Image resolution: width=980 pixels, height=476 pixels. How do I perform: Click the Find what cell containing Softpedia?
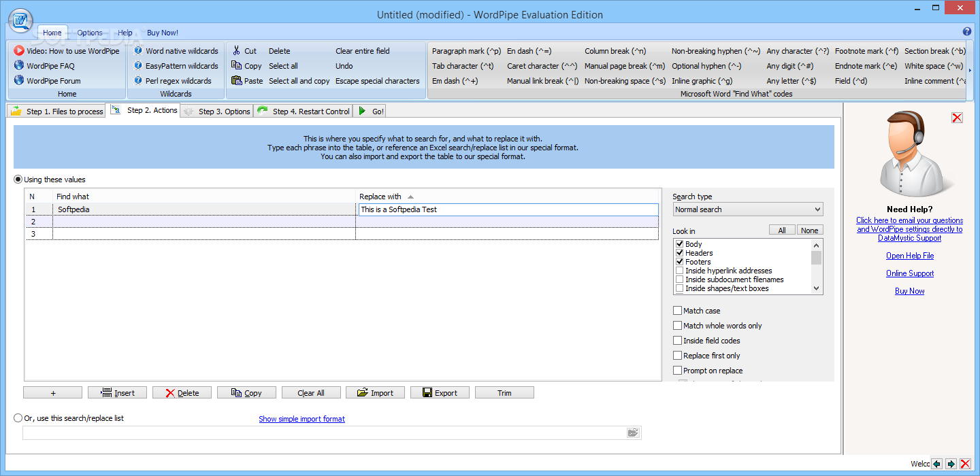coord(204,209)
